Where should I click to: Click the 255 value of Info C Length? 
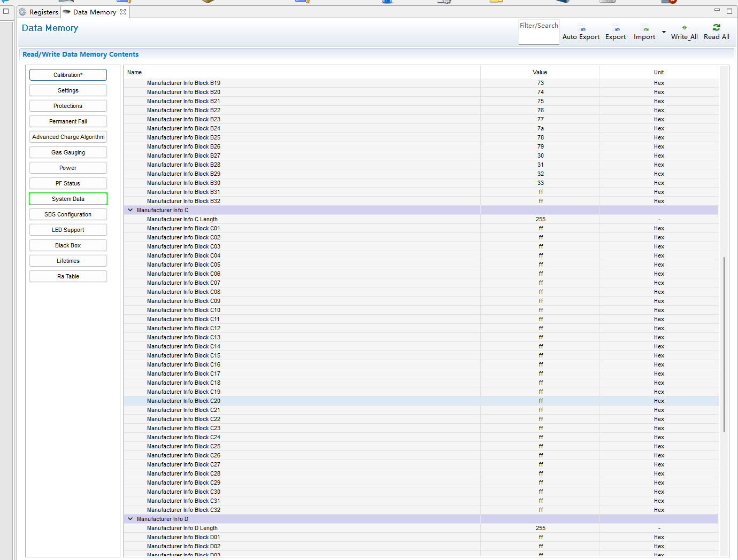click(540, 219)
